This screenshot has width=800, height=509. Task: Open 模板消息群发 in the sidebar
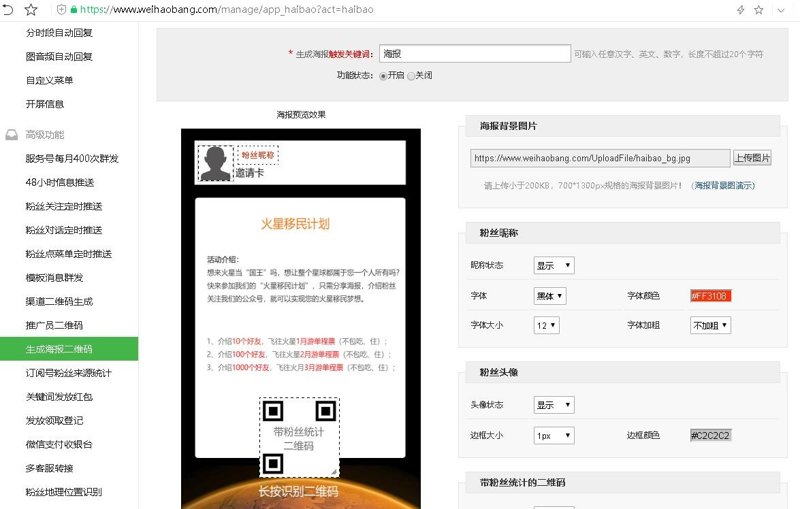click(55, 278)
